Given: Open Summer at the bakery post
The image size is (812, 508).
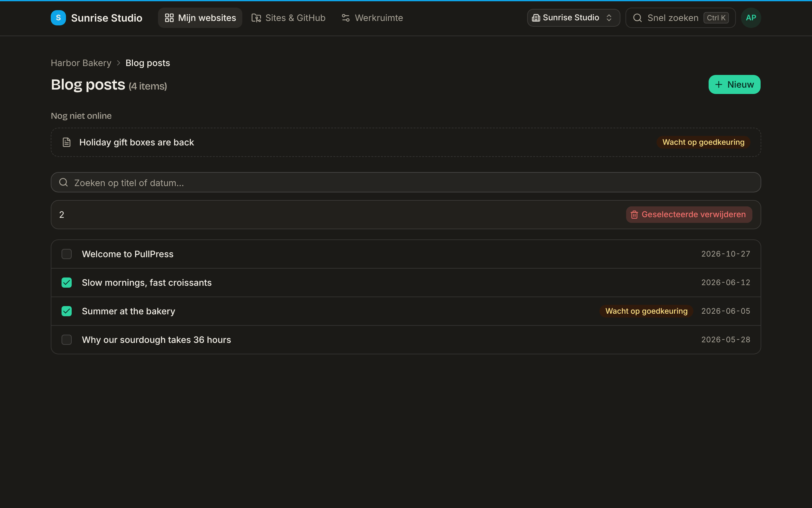Looking at the screenshot, I should 128,311.
